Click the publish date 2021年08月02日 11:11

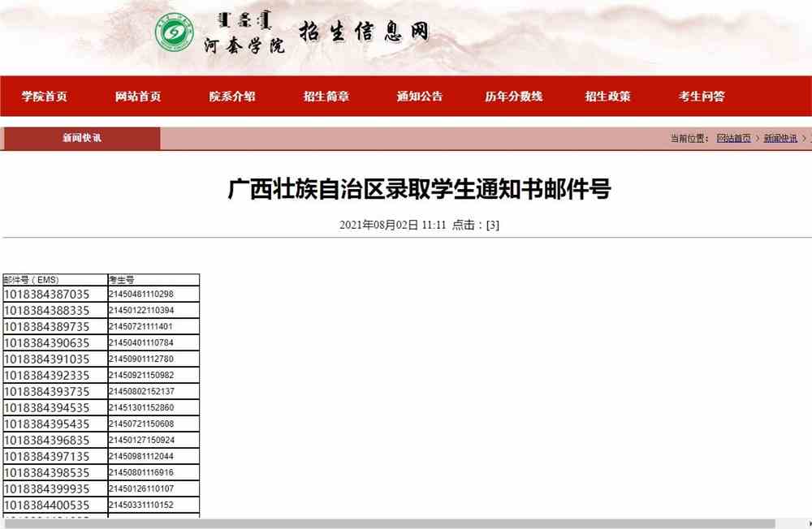click(x=392, y=225)
